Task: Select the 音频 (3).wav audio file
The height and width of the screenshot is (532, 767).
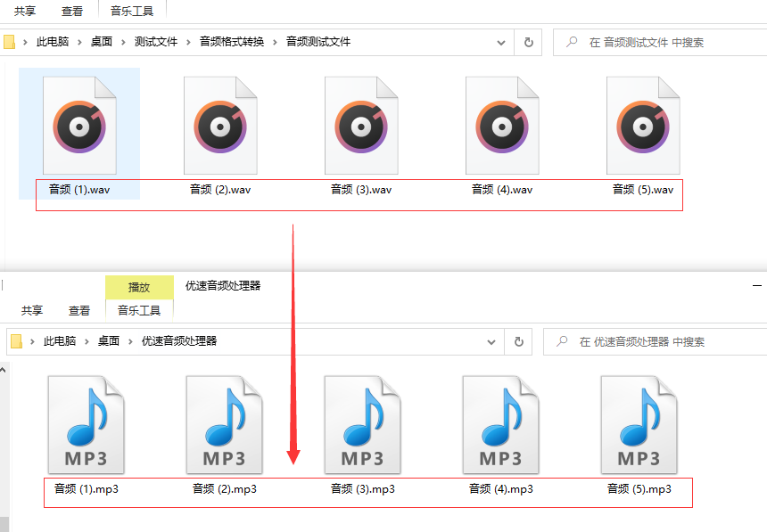Action: point(361,125)
